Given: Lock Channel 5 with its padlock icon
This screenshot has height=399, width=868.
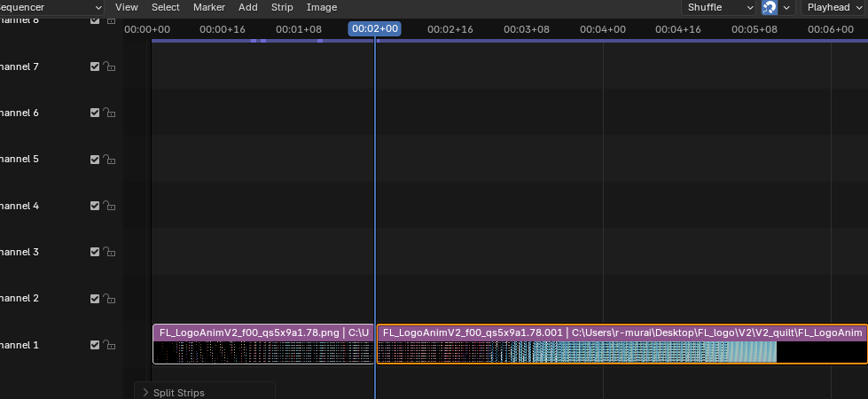Looking at the screenshot, I should [x=110, y=160].
